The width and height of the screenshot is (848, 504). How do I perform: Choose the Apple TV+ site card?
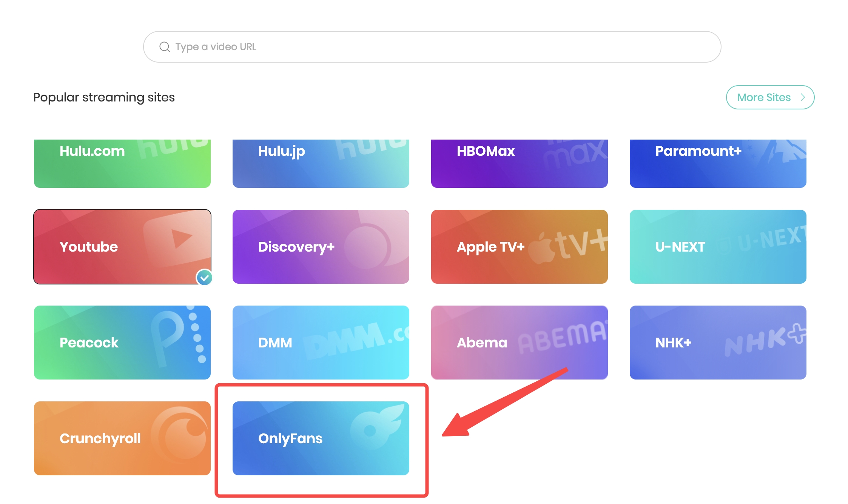click(x=520, y=247)
